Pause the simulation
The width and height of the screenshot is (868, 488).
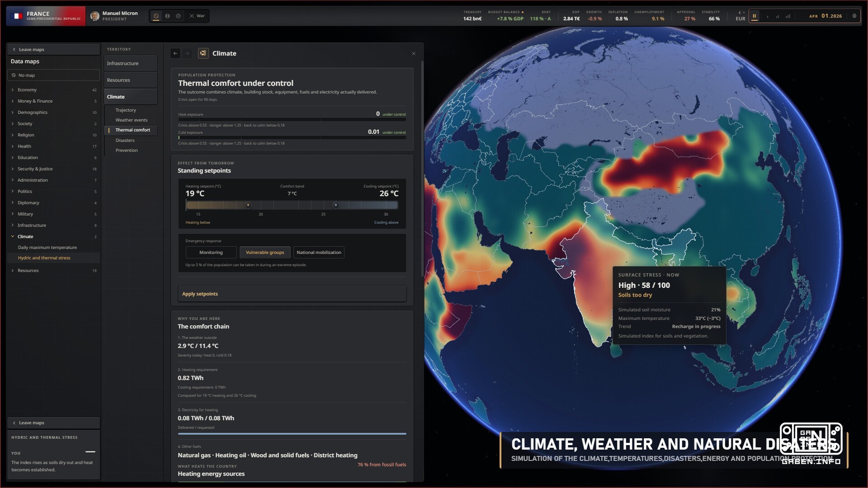[754, 16]
